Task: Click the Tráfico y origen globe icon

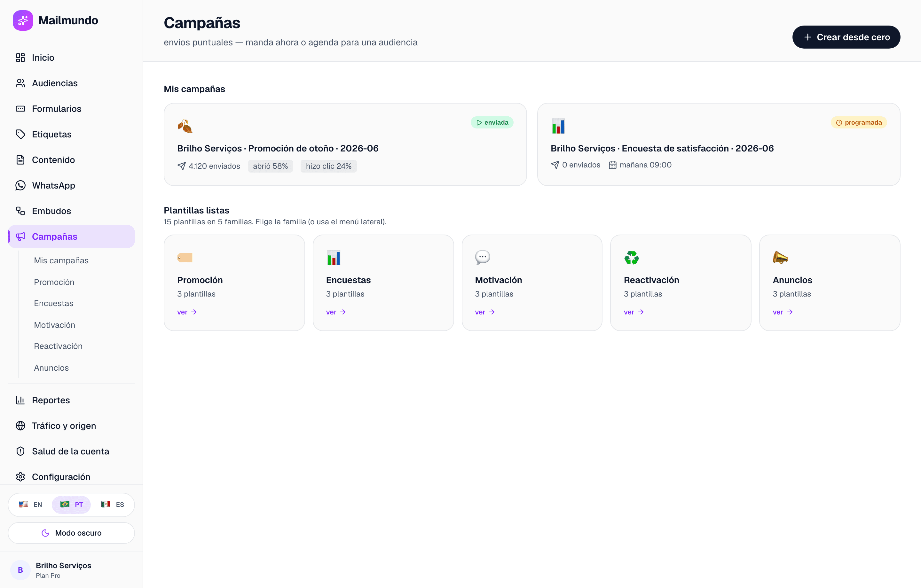Action: click(20, 426)
